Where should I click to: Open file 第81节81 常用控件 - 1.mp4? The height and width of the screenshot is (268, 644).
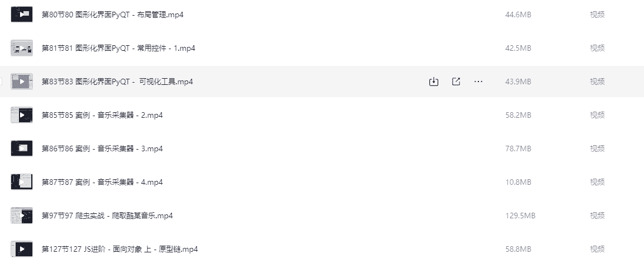point(118,48)
